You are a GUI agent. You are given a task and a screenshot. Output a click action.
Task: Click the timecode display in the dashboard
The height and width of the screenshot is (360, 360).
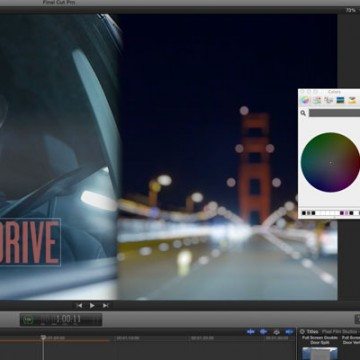click(68, 319)
